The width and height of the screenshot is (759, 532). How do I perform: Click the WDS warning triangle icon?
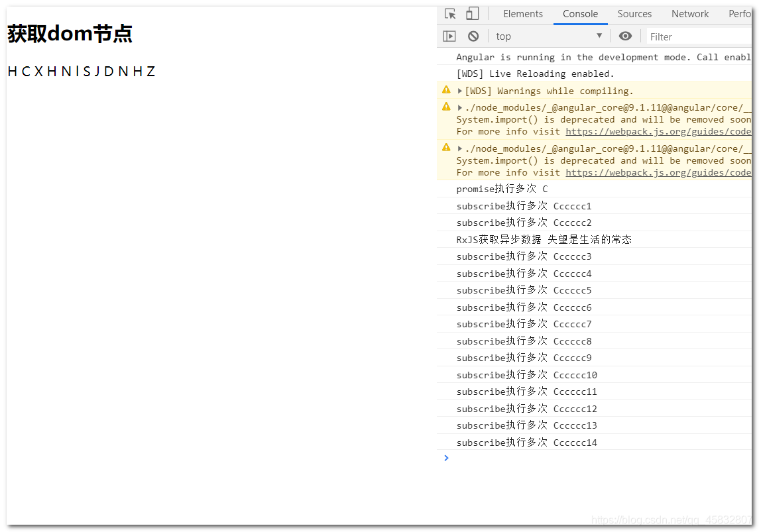[446, 90]
